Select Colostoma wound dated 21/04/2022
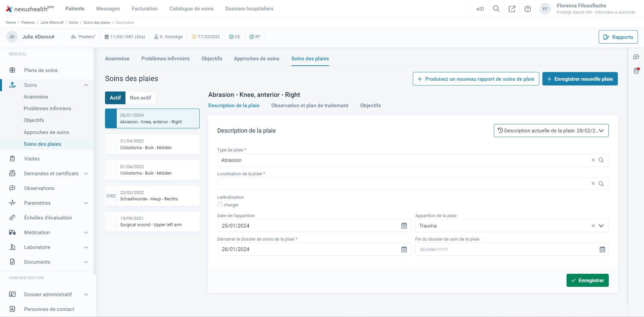The height and width of the screenshot is (317, 644). [x=152, y=144]
